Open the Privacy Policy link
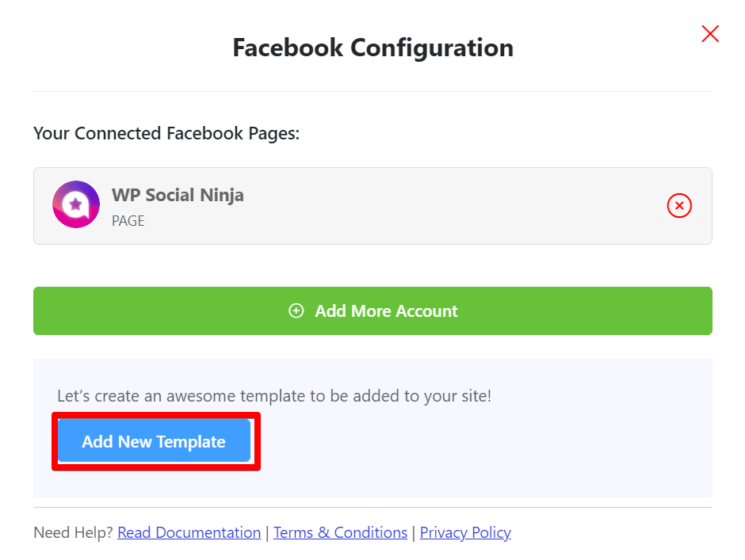The height and width of the screenshot is (560, 745). pos(465,532)
